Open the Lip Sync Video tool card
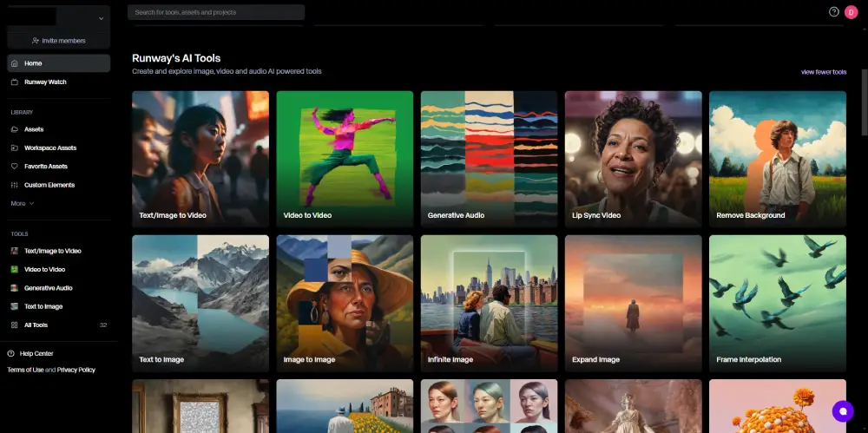The width and height of the screenshot is (868, 433). [x=633, y=159]
